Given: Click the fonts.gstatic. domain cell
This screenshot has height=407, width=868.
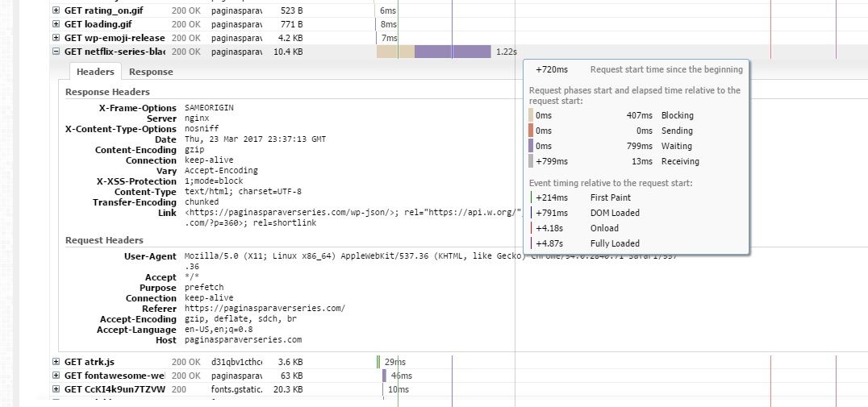Looking at the screenshot, I should (237, 388).
